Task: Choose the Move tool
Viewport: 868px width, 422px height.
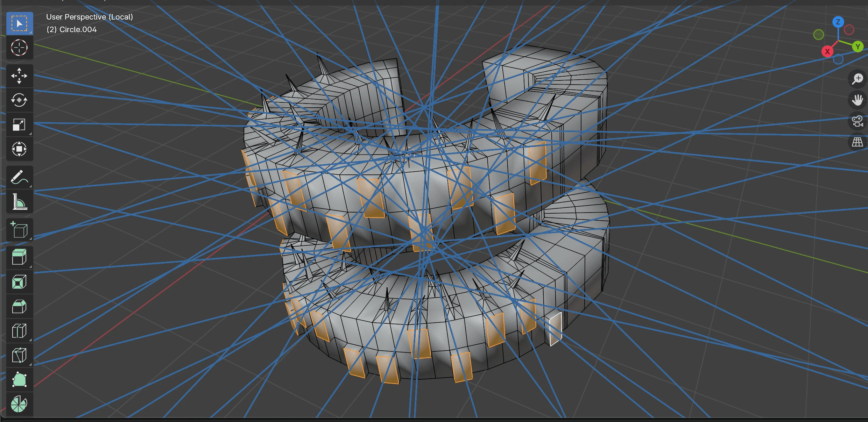Action: point(19,76)
